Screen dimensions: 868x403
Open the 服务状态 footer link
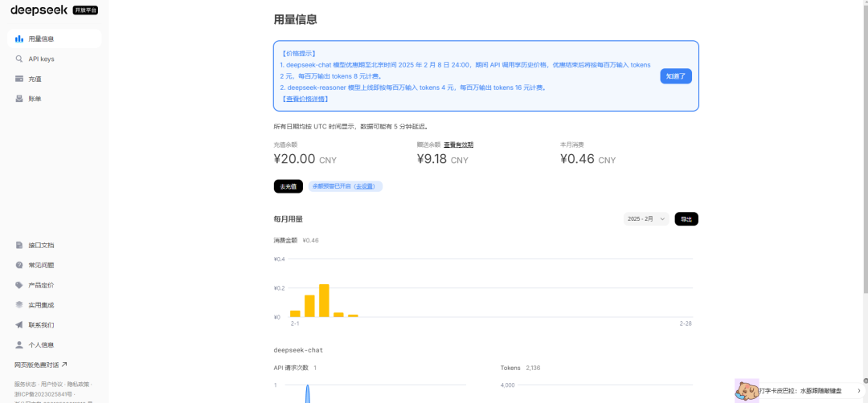pos(26,384)
